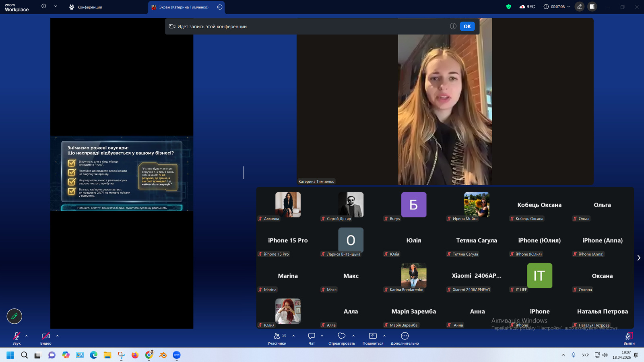Unmute the microphone audio button

click(x=17, y=336)
